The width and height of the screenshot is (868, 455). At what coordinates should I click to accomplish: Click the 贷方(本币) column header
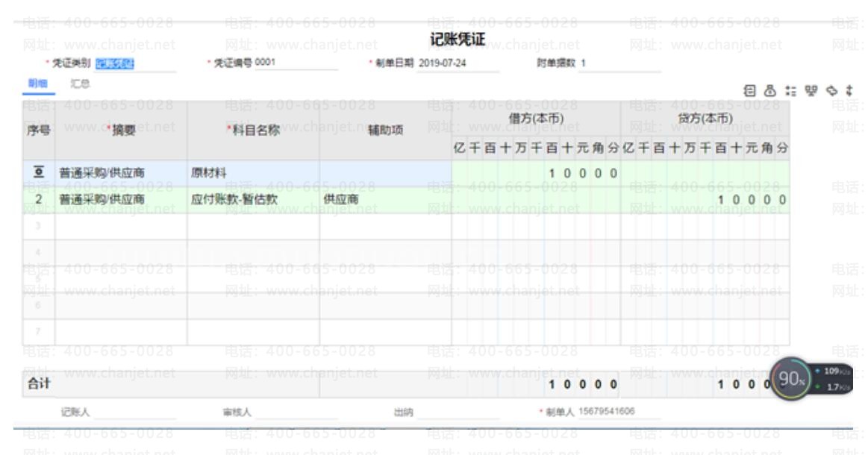705,119
